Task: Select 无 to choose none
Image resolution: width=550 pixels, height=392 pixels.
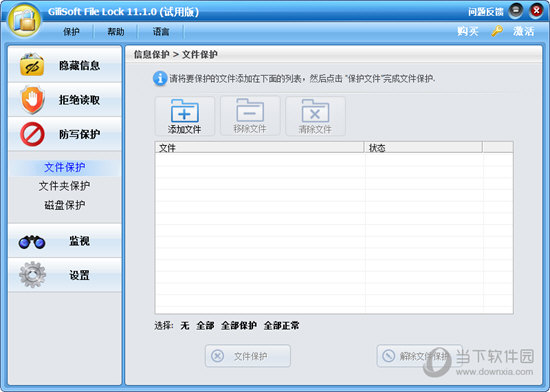Action: click(x=185, y=326)
